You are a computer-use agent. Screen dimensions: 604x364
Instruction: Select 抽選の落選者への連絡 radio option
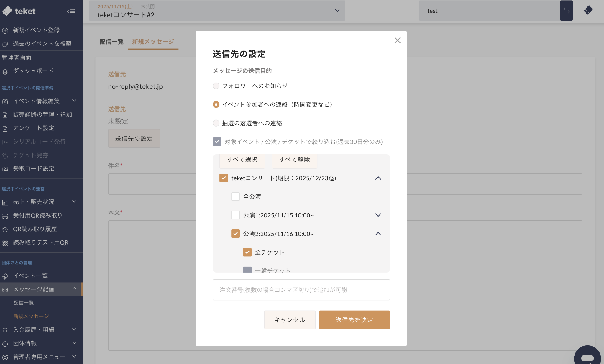click(x=216, y=123)
